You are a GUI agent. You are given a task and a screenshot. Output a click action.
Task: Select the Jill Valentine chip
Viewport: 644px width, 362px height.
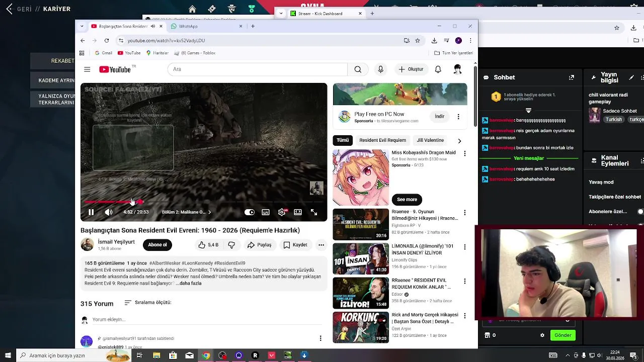[430, 140]
